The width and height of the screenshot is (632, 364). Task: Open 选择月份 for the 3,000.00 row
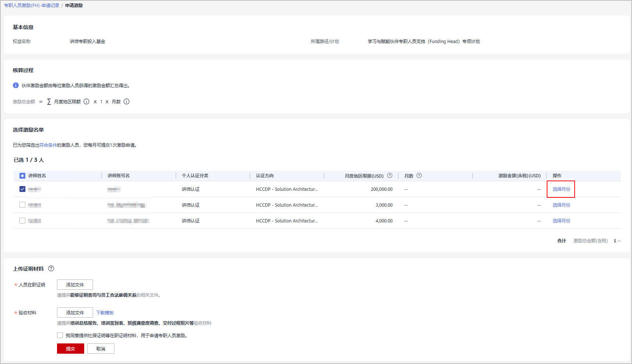[x=561, y=205]
